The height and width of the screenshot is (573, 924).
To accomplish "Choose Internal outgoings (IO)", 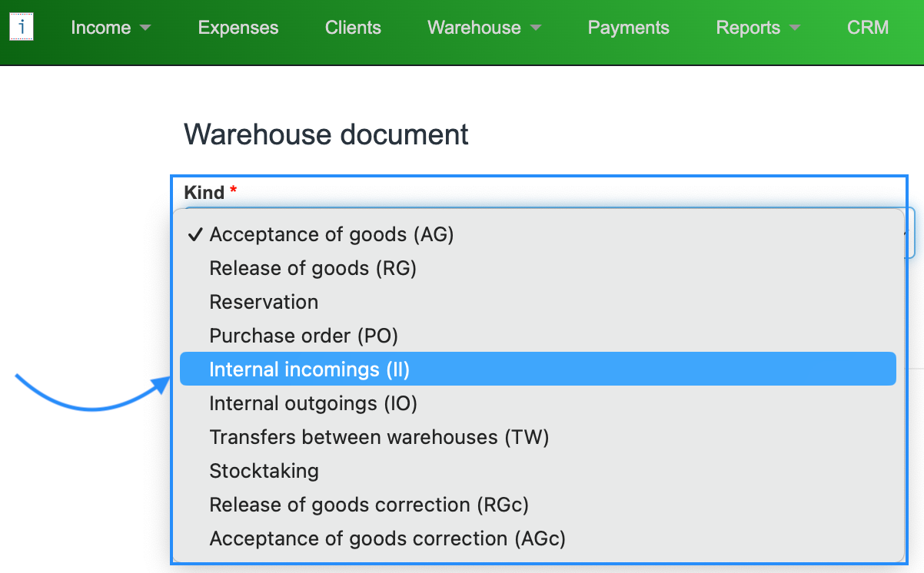I will (x=313, y=403).
